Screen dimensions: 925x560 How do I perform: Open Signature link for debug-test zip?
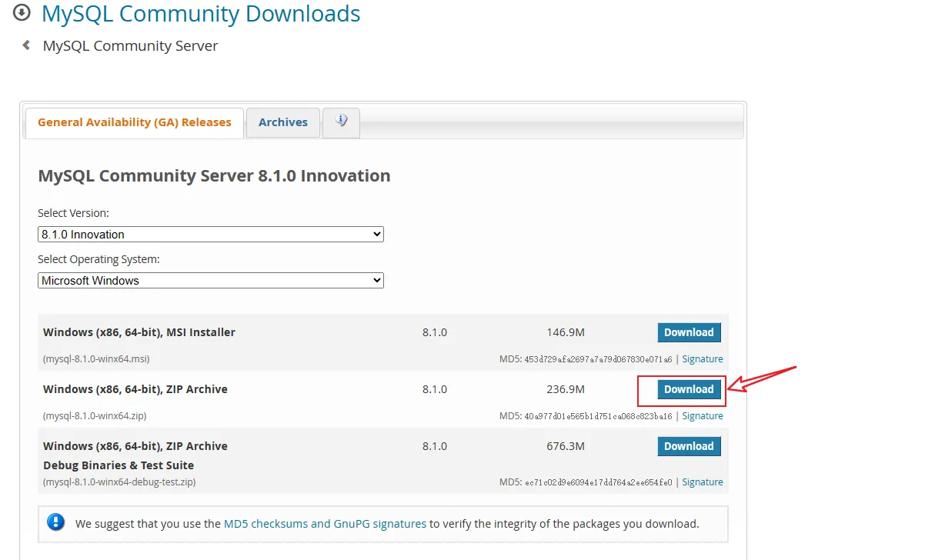click(x=703, y=482)
